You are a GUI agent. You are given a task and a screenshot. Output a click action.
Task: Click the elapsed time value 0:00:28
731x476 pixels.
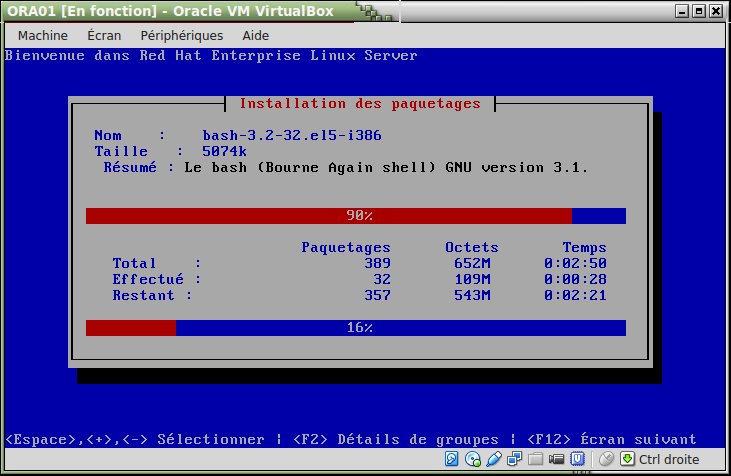click(x=575, y=279)
